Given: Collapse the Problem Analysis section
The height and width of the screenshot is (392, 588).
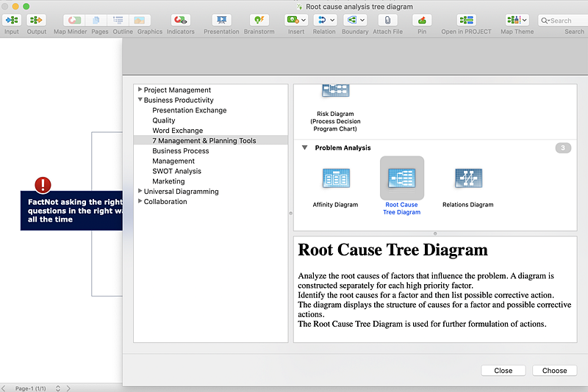Looking at the screenshot, I should tap(304, 148).
